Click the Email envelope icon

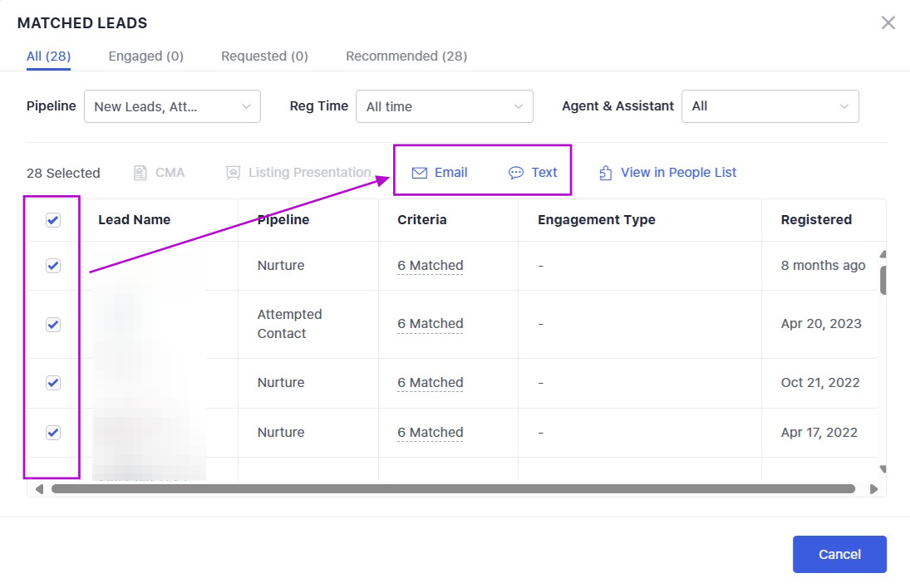pos(420,173)
